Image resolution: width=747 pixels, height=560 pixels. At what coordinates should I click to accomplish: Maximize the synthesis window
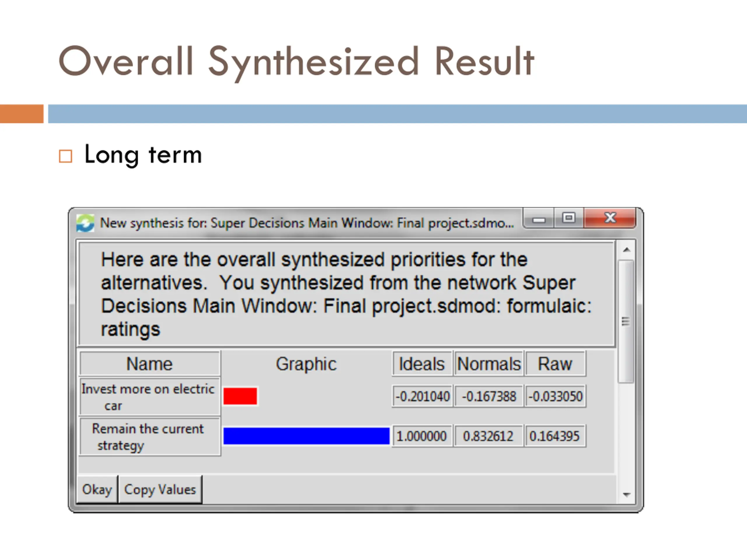point(569,218)
